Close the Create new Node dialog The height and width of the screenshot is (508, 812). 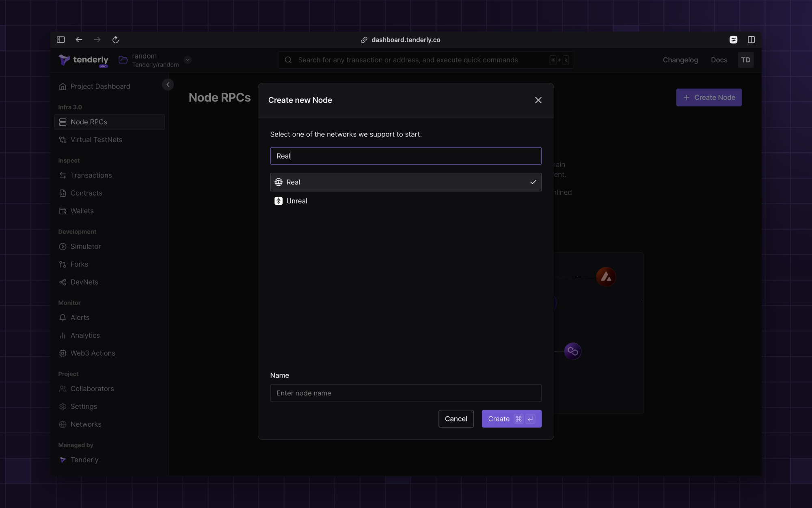click(x=538, y=100)
